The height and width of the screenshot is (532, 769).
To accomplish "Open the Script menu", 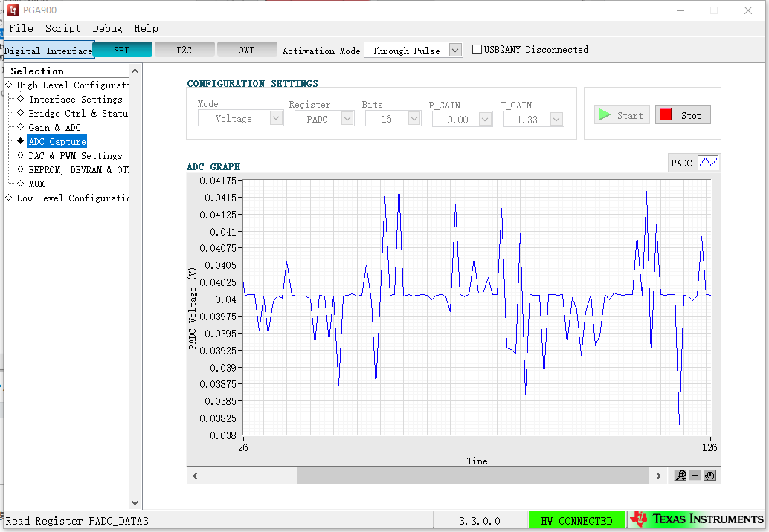I will click(62, 28).
